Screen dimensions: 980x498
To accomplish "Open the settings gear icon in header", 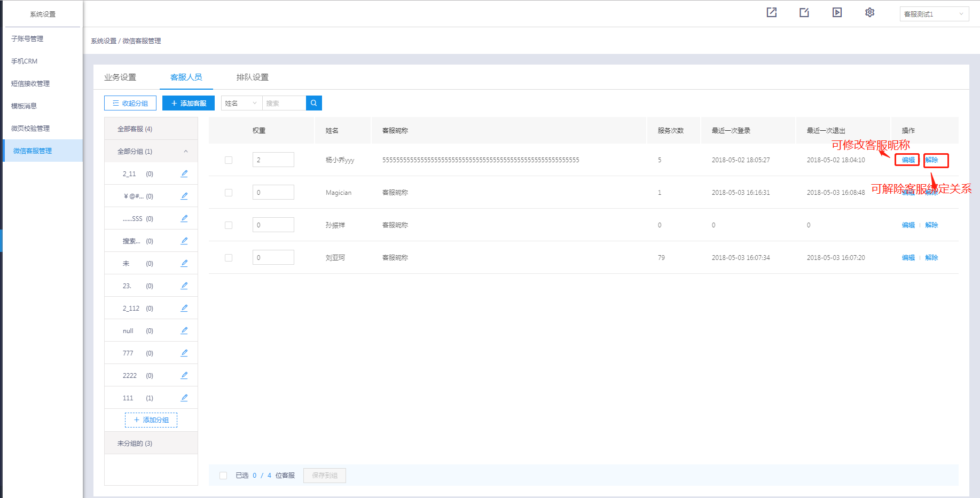I will click(x=869, y=12).
